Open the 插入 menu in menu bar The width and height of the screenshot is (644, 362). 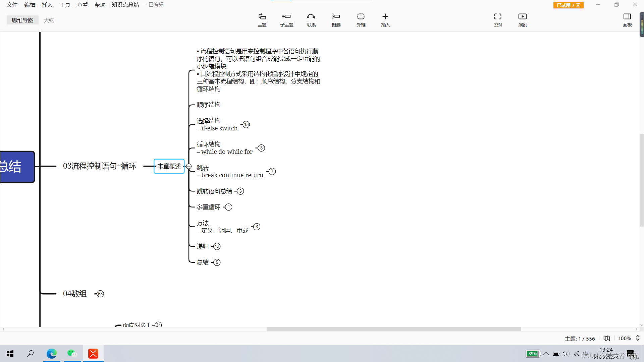pyautogui.click(x=47, y=5)
